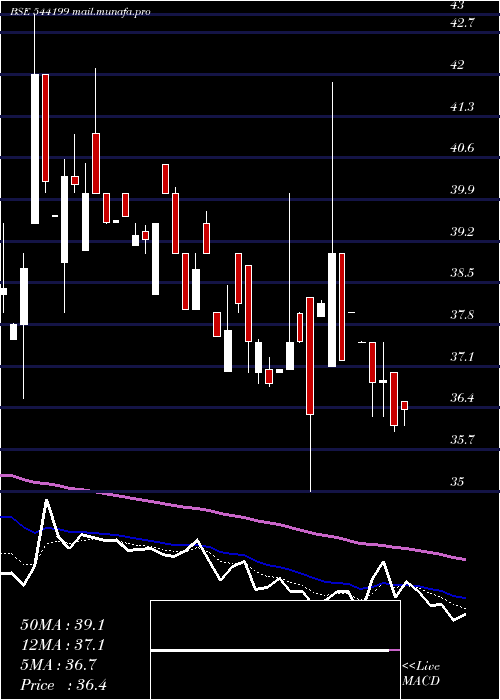Click the tall white candle reaching 42
This screenshot has width=500, height=700.
35,149
